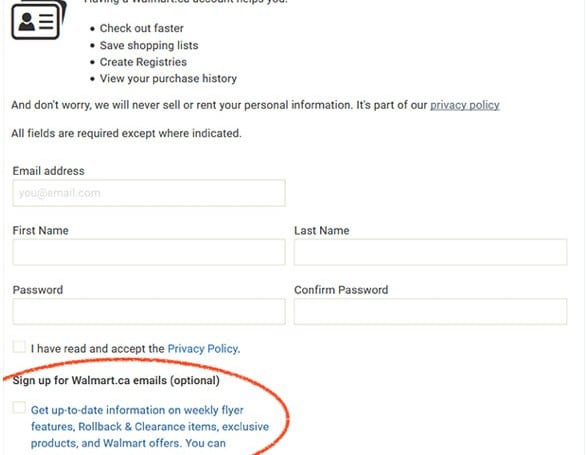
Task: Click Sign up for Walmart.ca emails heading
Action: click(116, 380)
